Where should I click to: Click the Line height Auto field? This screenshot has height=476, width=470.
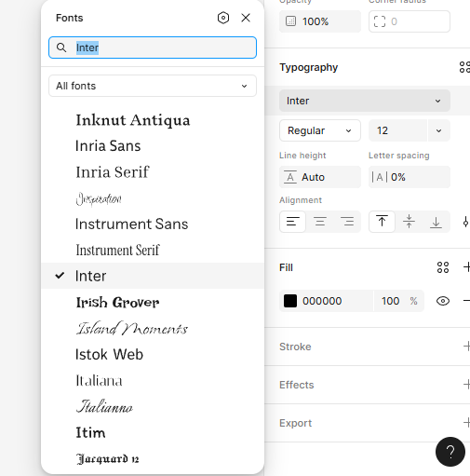click(320, 177)
